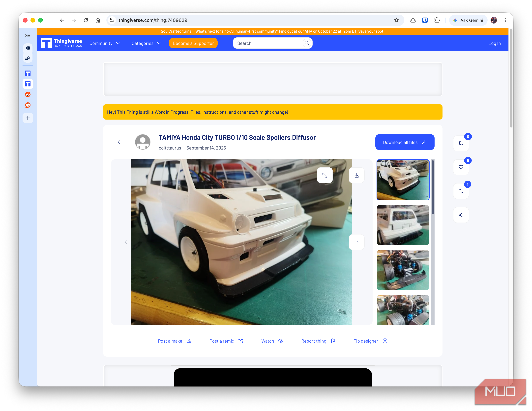This screenshot has width=532, height=411.
Task: Open the Bitwarden shield extension icon
Action: [425, 20]
